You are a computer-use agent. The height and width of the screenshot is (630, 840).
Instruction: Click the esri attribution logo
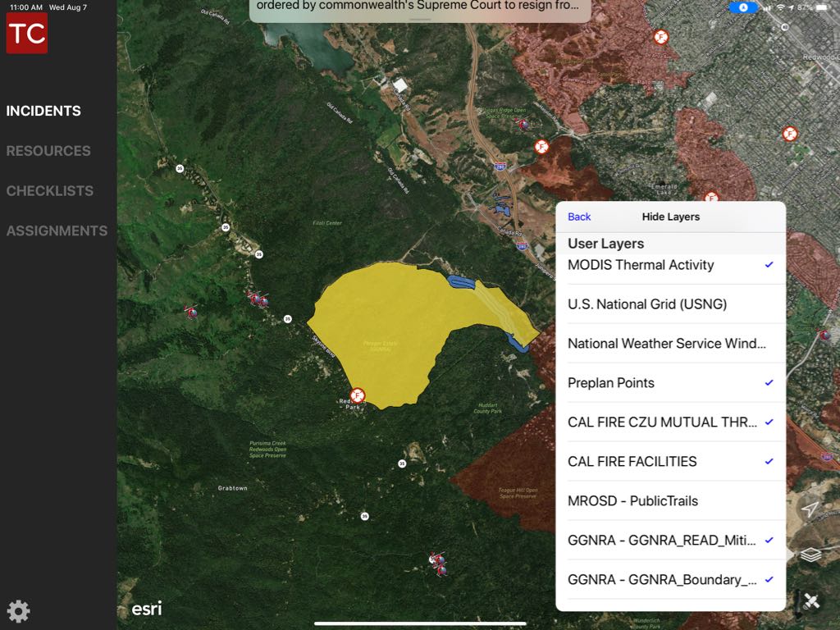coord(147,609)
